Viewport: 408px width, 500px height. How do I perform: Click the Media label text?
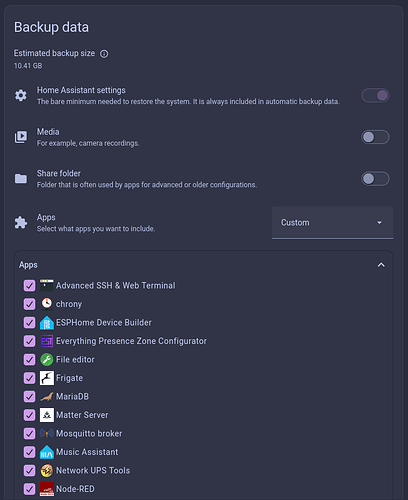(x=48, y=132)
